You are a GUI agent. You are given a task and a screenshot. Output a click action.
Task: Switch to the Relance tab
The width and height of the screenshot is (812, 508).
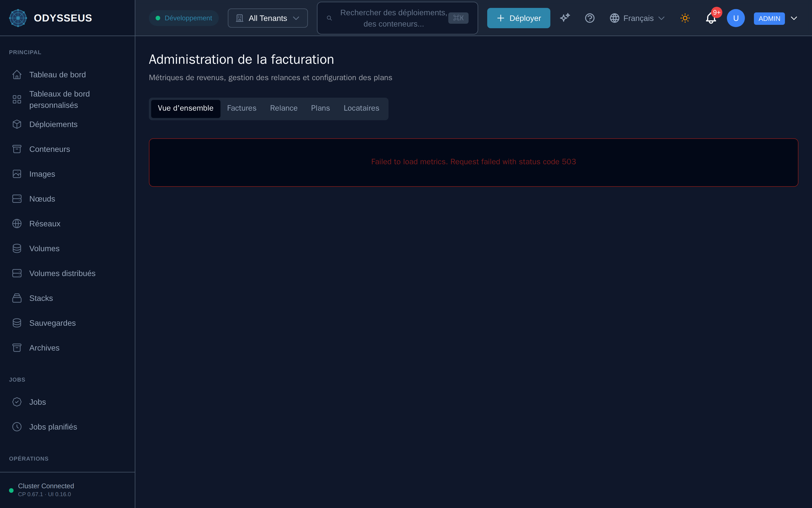click(284, 109)
